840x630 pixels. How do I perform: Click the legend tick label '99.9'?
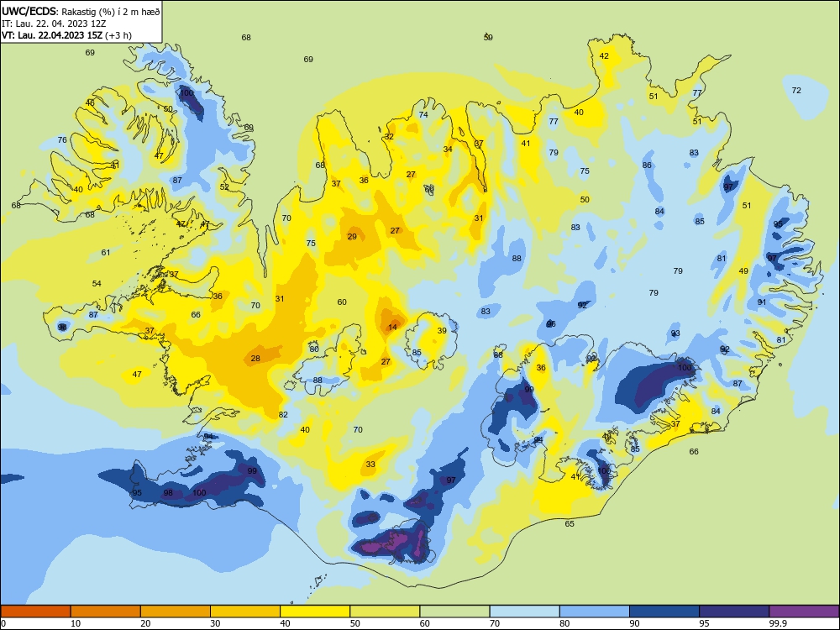point(777,623)
